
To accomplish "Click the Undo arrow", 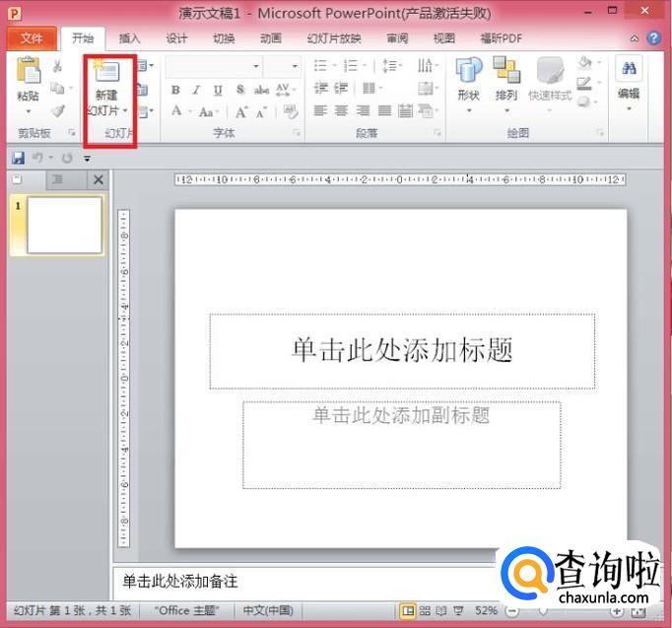I will pyautogui.click(x=37, y=158).
